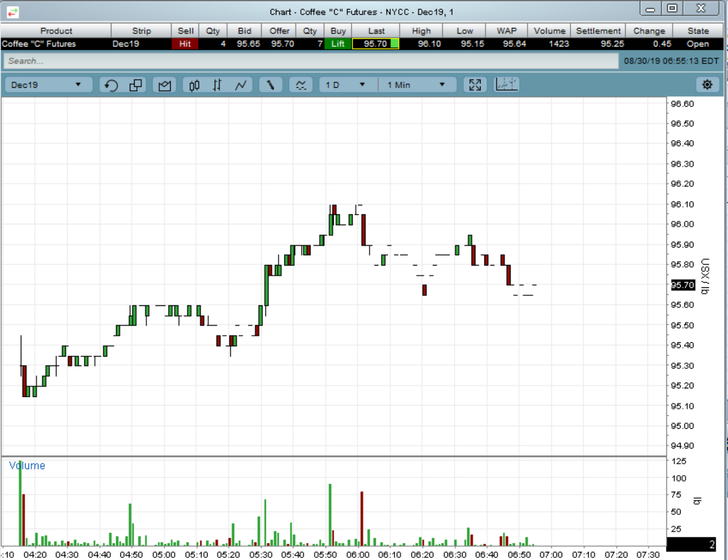Click the duplicate chart window icon

tap(136, 85)
